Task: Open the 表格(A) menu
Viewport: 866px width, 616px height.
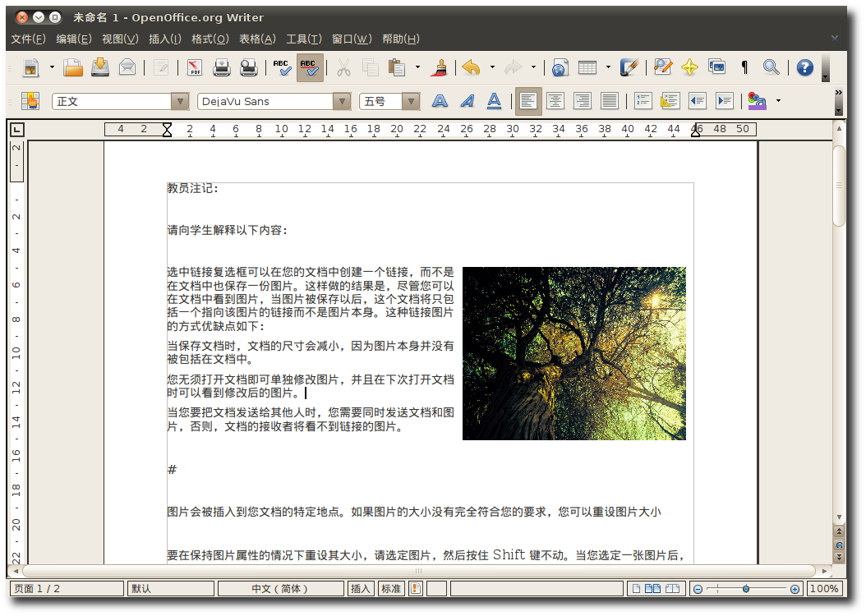Action: pos(257,39)
